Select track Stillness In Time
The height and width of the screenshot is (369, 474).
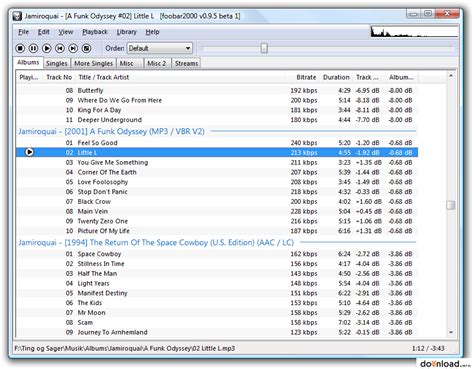(217, 264)
